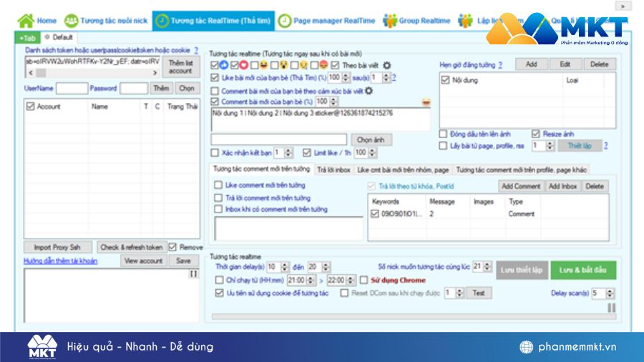
Task: Click the scroll arrow at window top right
Action: click(623, 6)
